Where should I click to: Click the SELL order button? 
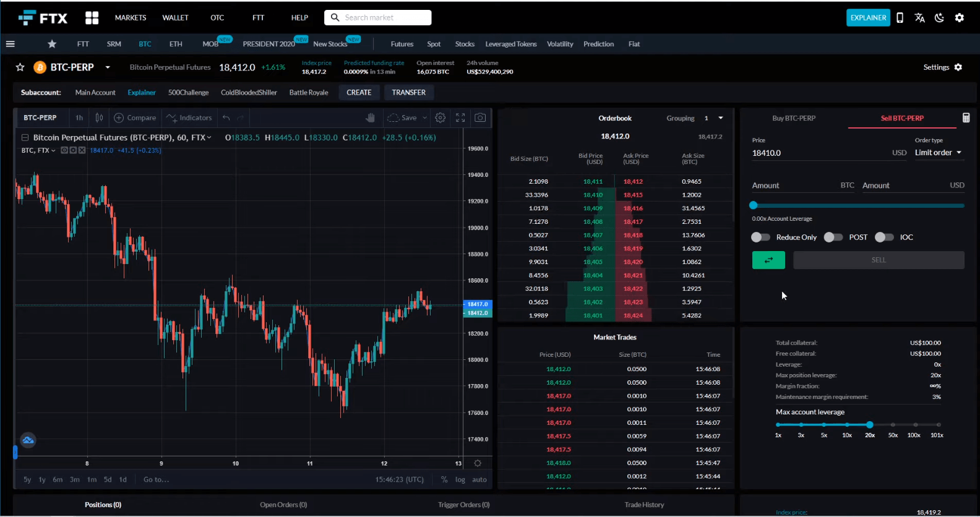[x=879, y=260]
